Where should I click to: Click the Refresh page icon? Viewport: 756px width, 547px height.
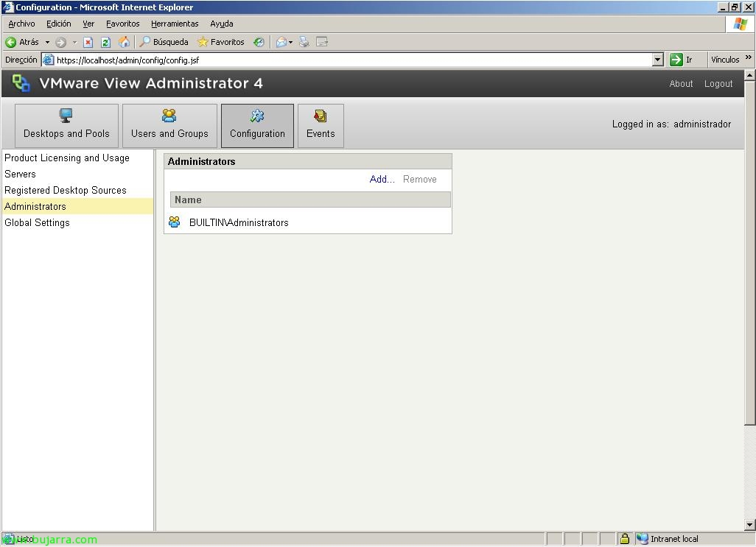pyautogui.click(x=105, y=43)
